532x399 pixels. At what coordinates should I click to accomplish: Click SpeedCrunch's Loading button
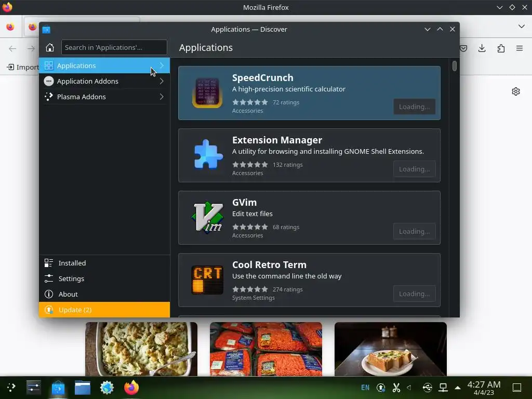pos(414,107)
